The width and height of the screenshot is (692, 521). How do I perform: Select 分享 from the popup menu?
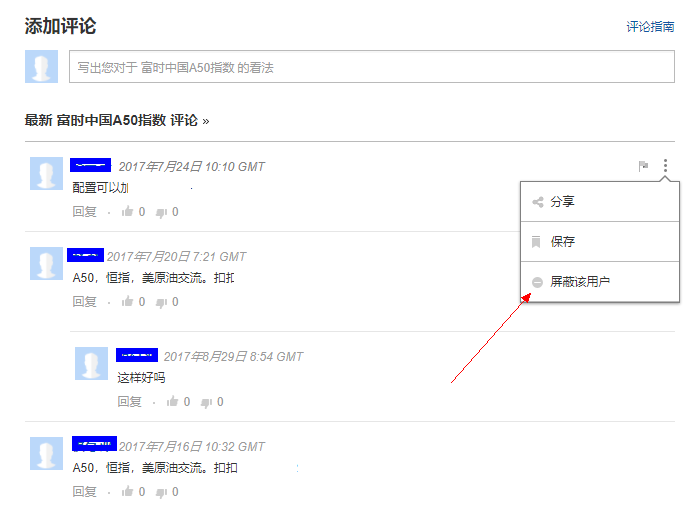(x=600, y=202)
